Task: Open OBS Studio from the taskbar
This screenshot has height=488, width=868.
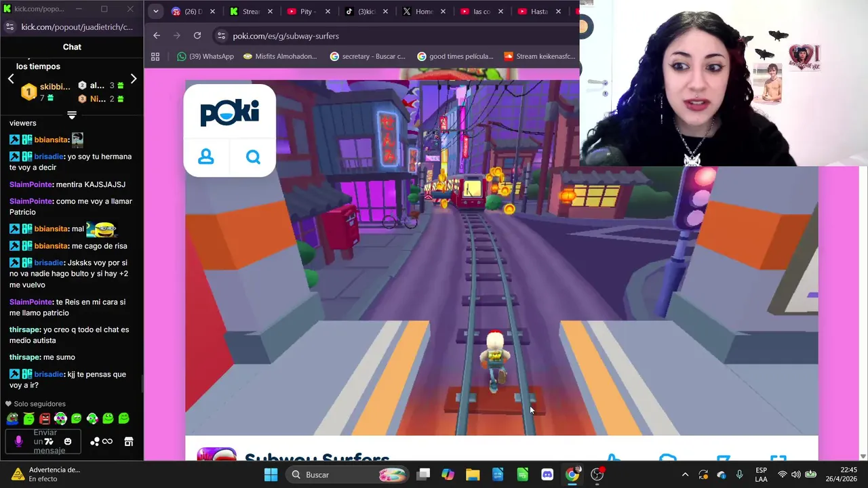Action: (597, 474)
